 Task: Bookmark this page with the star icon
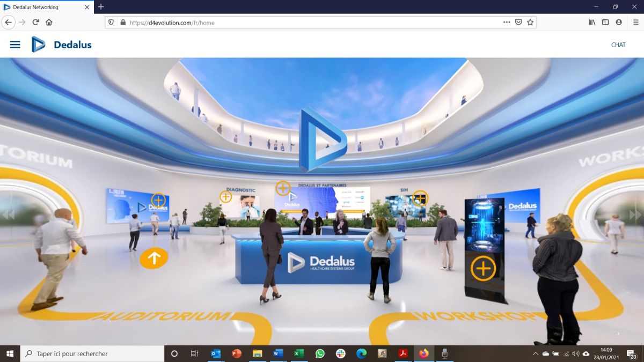pos(530,23)
